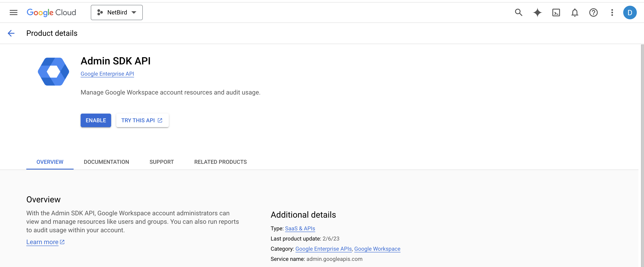Open the NetBird project selector

(x=116, y=12)
